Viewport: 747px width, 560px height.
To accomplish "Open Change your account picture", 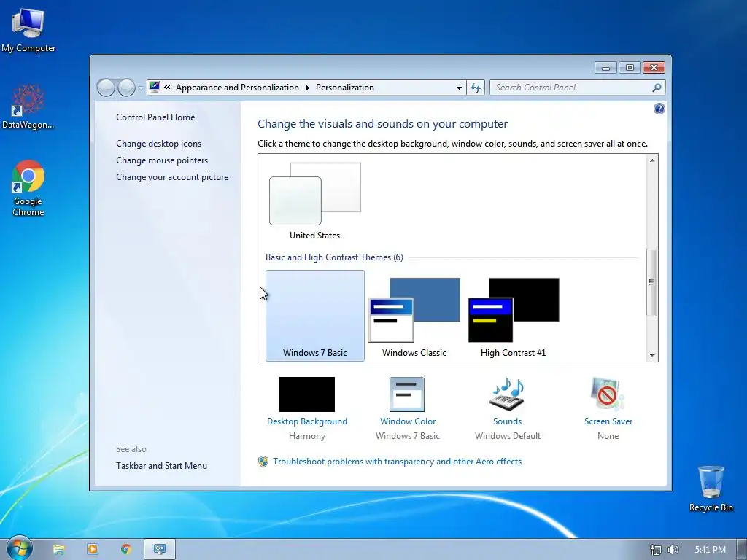I will click(172, 176).
